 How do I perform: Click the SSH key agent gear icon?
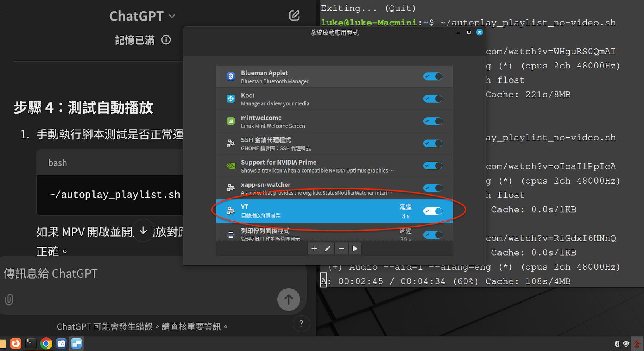[231, 143]
